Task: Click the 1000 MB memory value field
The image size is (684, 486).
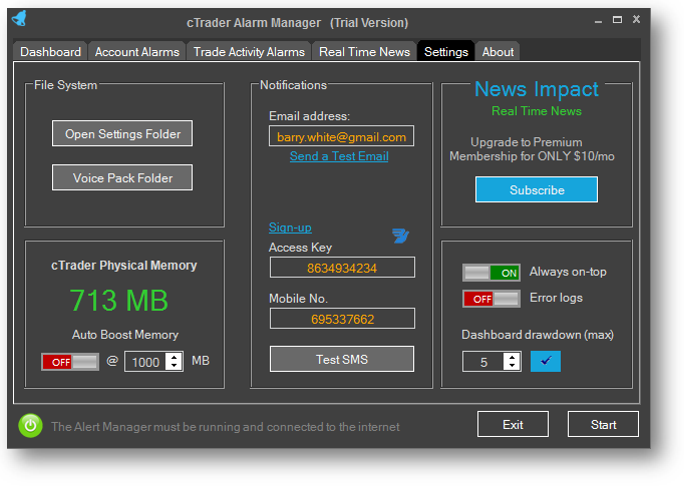Action: [146, 362]
